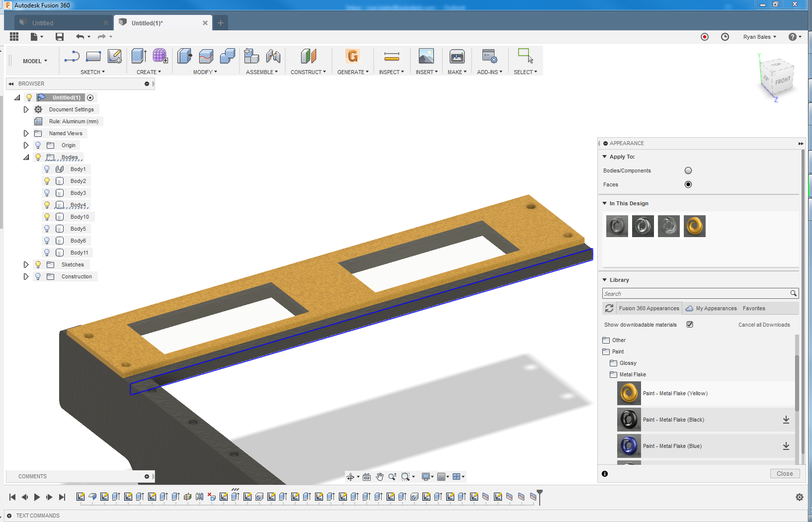Select the Pan hand icon in the navigation bar

(x=380, y=477)
